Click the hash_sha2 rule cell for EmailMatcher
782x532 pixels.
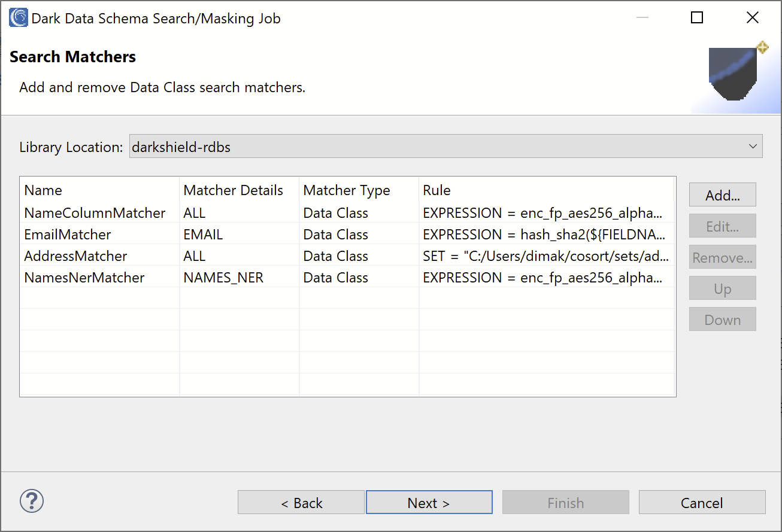(547, 235)
